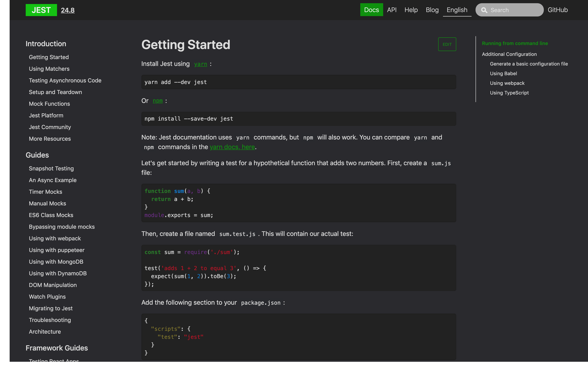Click the inline 'sum.test.js' code text

click(x=237, y=234)
